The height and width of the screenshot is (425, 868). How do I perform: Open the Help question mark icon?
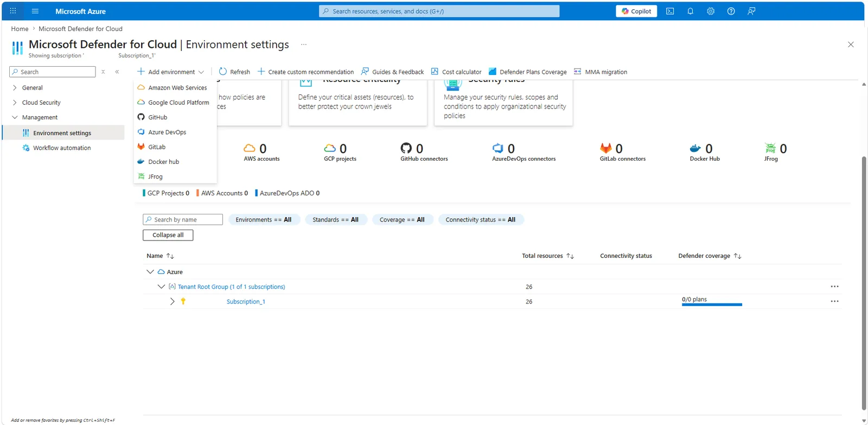click(731, 11)
